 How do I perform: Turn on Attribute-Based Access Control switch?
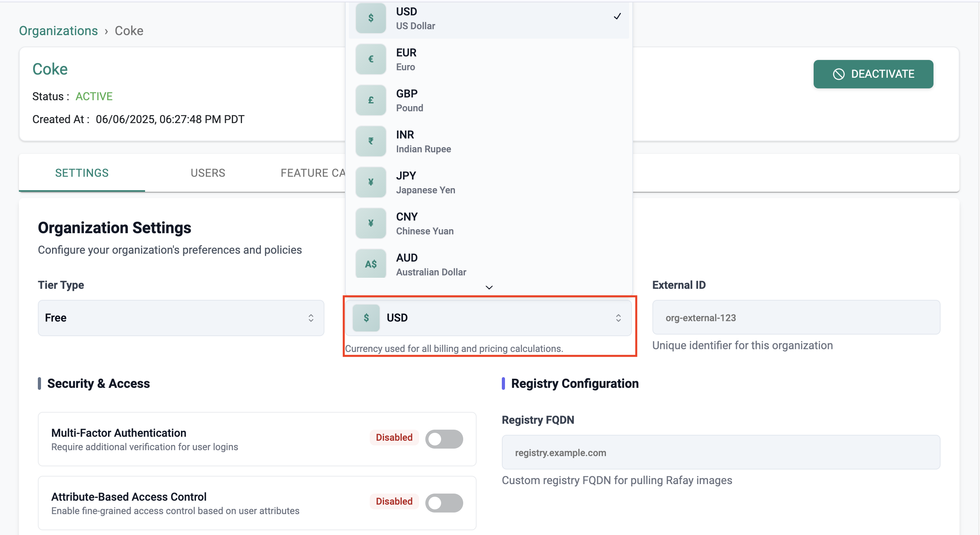click(444, 503)
